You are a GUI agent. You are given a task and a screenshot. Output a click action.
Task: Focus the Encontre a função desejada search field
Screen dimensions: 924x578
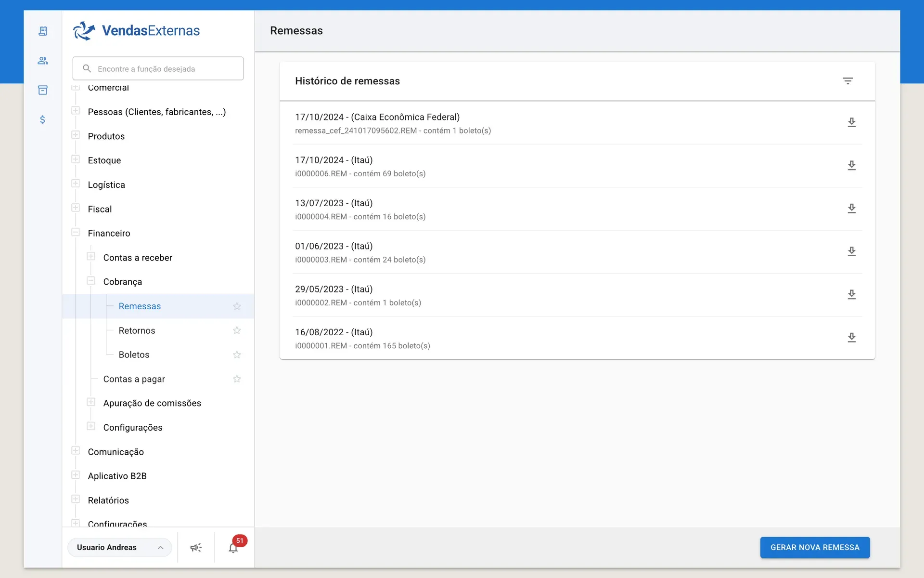pyautogui.click(x=158, y=69)
